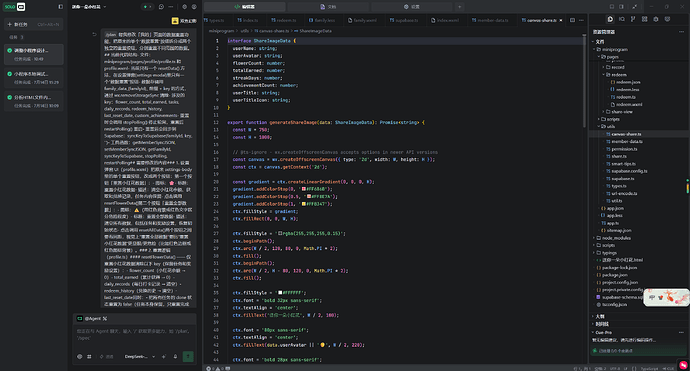The width and height of the screenshot is (690, 371).
Task: Open chat history speech-bubble icon
Action: tap(161, 7)
